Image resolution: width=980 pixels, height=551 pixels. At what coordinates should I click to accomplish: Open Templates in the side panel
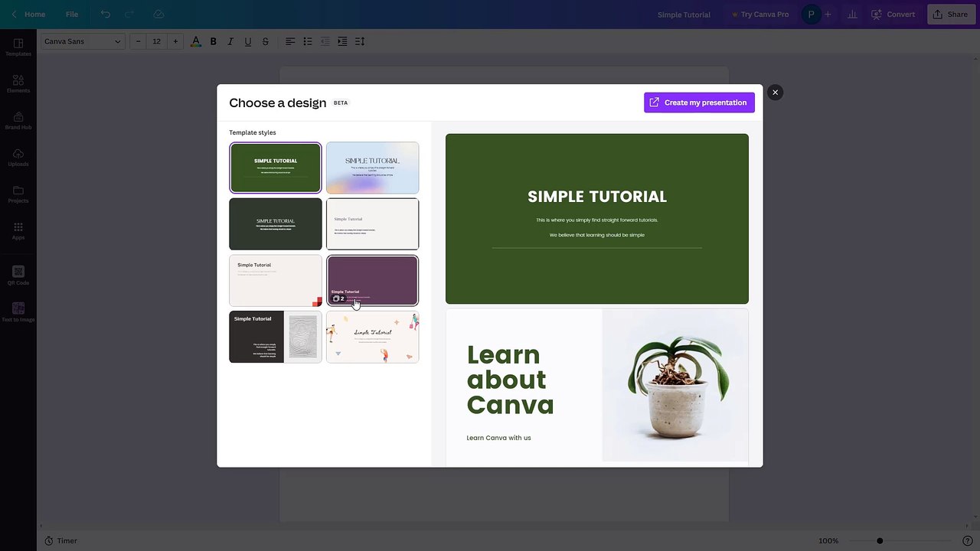pyautogui.click(x=18, y=47)
